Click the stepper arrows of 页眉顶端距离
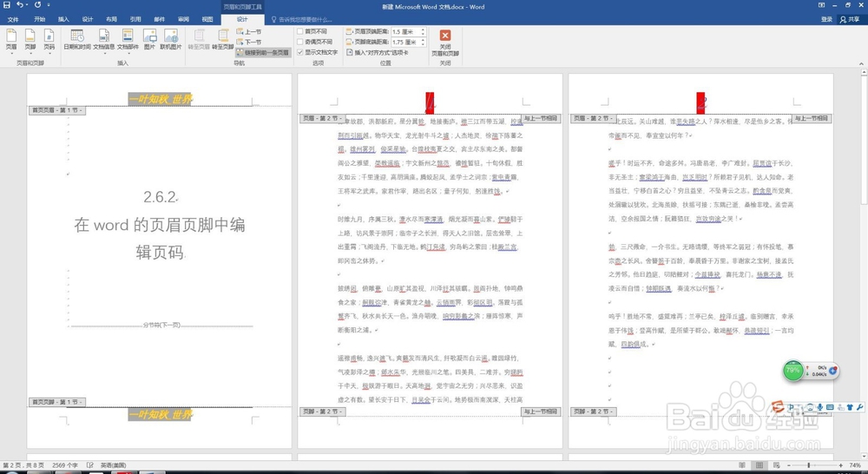 click(424, 32)
